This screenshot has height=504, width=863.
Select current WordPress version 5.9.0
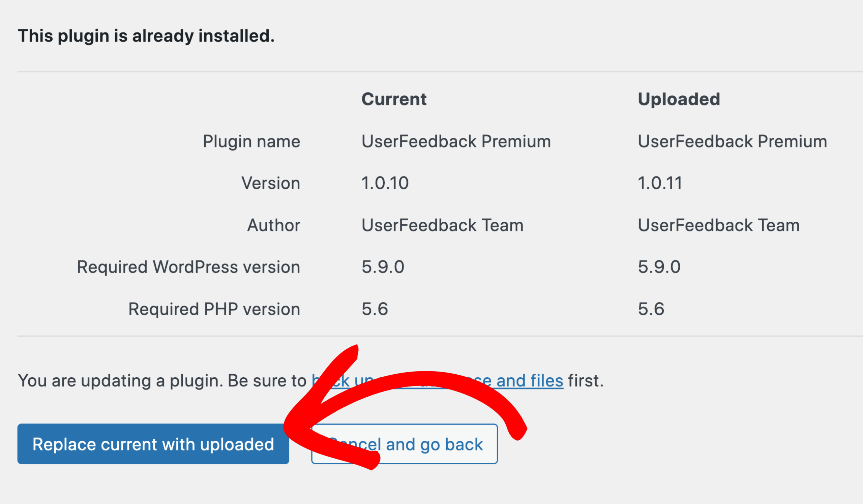[383, 267]
